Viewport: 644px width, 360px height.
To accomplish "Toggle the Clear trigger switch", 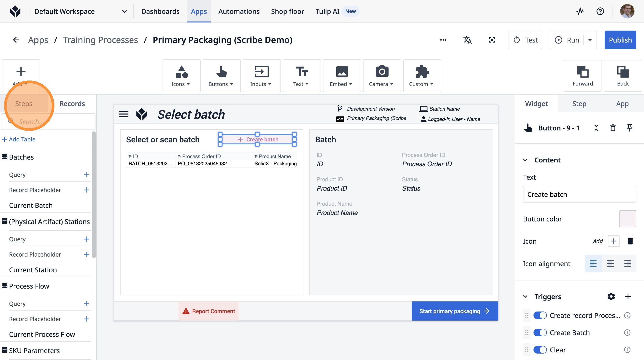I will (540, 350).
